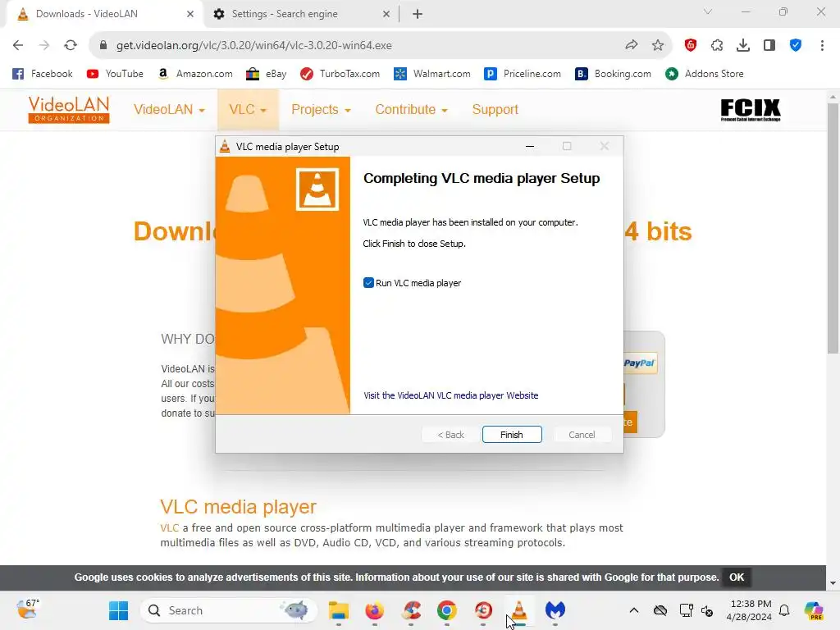The image size is (840, 630).
Task: Click the Back button in VLC Setup
Action: [x=450, y=435]
